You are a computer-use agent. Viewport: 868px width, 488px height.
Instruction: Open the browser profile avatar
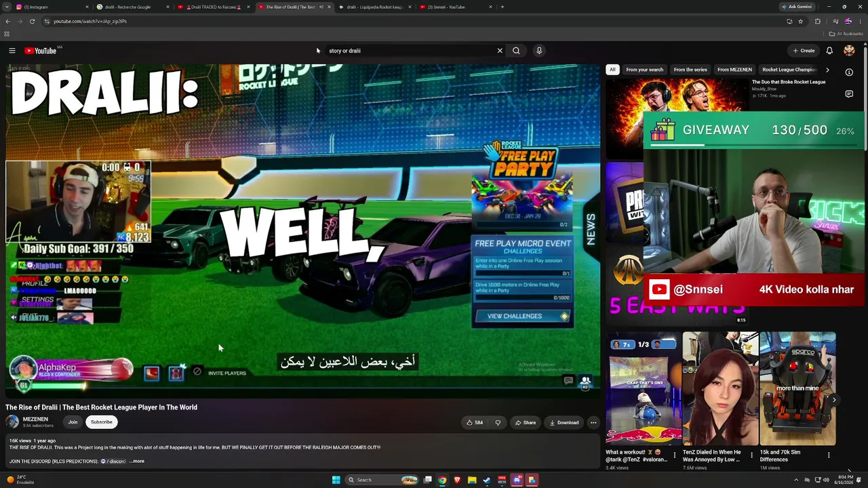tap(848, 21)
